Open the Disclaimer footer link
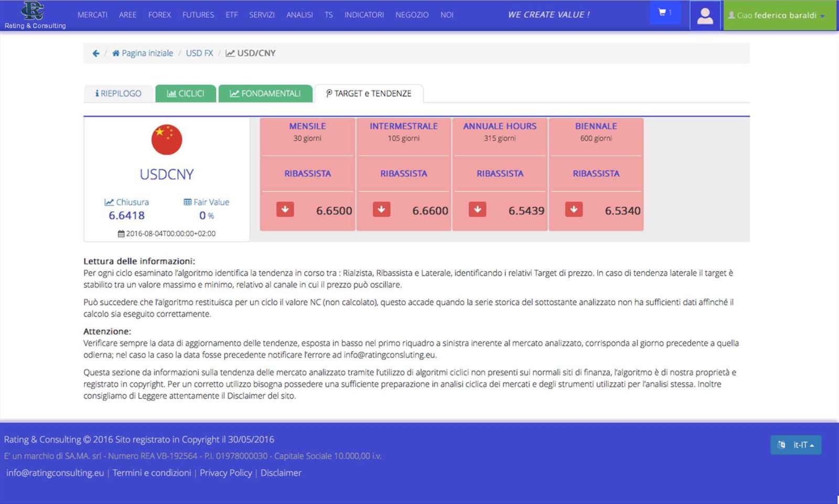839x504 pixels. point(281,473)
